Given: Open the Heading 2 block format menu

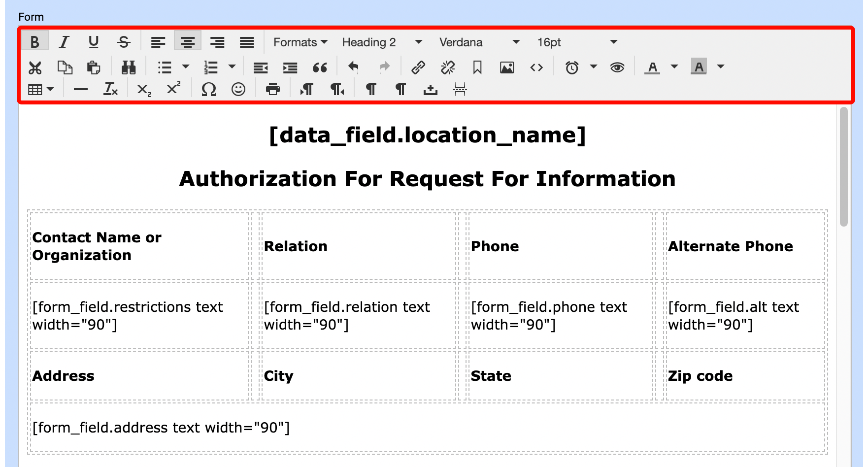Looking at the screenshot, I should 381,42.
